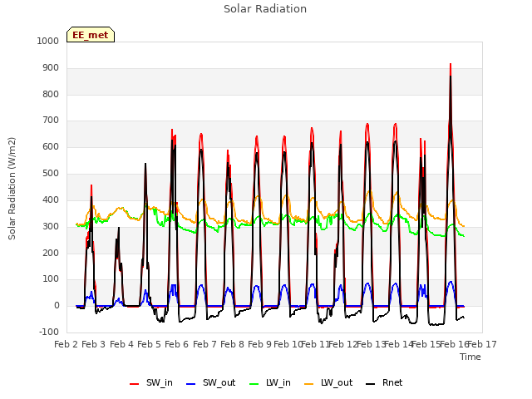Screen dimensions: 532x399
Task: Click the 300 y-axis tick label
Action: pos(51,226)
